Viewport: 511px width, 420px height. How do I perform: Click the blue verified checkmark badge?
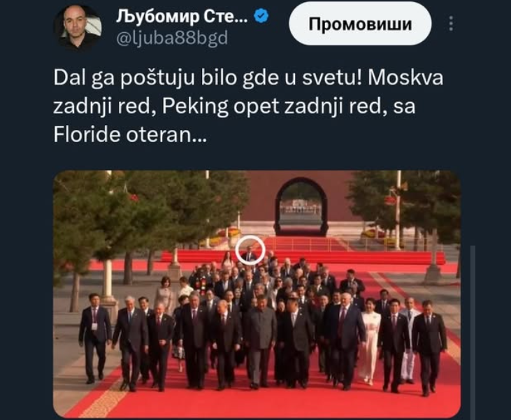pos(261,16)
